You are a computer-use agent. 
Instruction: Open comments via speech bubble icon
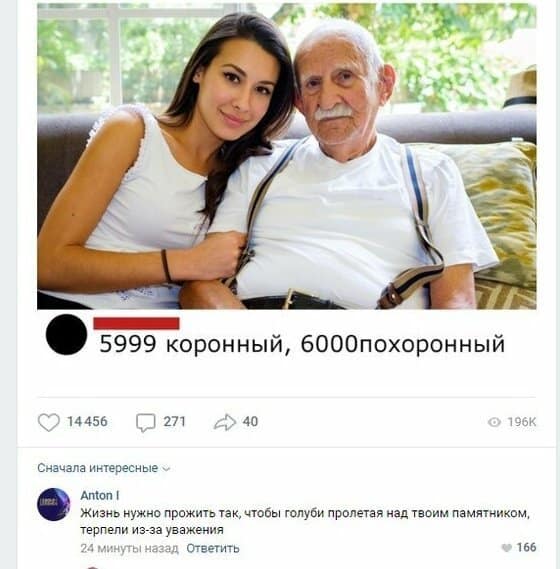(x=146, y=423)
